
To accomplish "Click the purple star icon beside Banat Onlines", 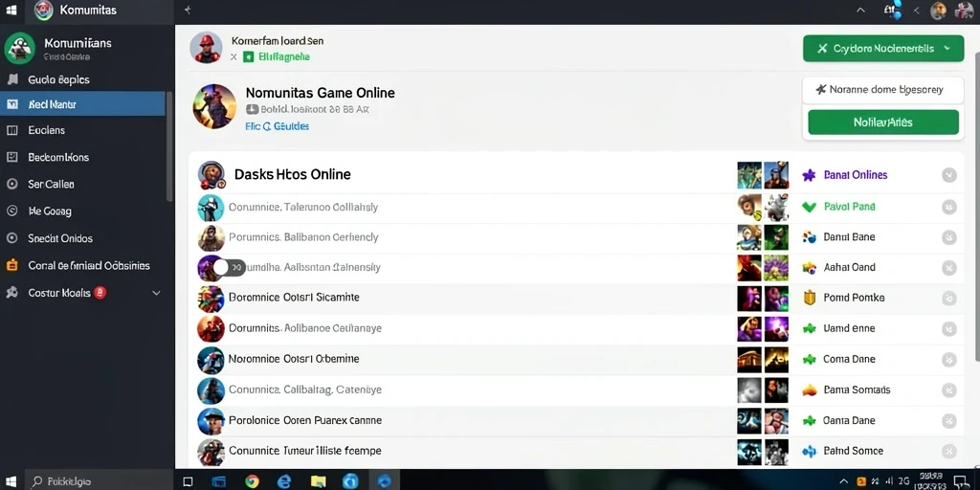I will pyautogui.click(x=809, y=175).
